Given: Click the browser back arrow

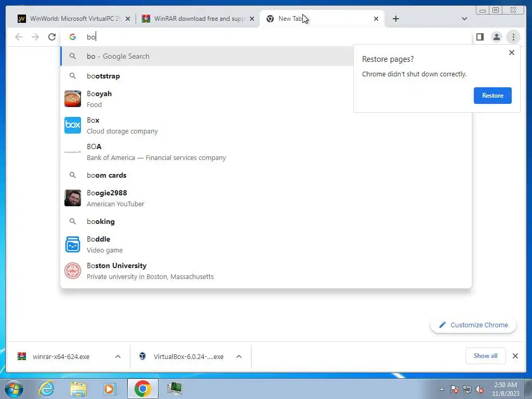Looking at the screenshot, I should pyautogui.click(x=19, y=37).
